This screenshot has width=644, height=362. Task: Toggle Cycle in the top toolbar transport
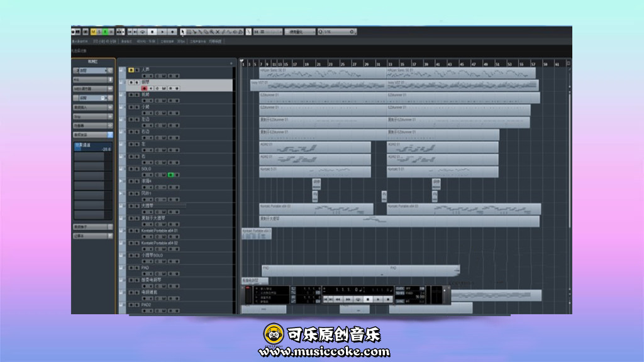tap(143, 32)
